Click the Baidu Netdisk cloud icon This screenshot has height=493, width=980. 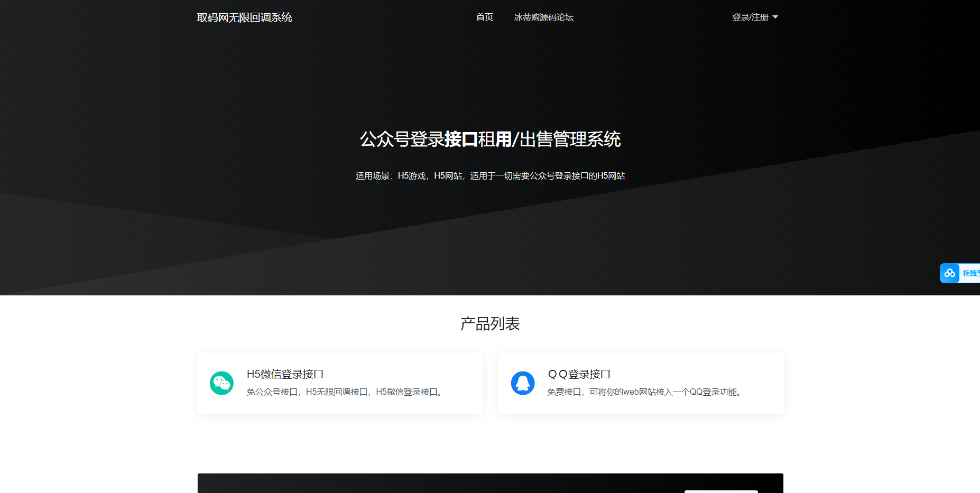click(x=950, y=273)
